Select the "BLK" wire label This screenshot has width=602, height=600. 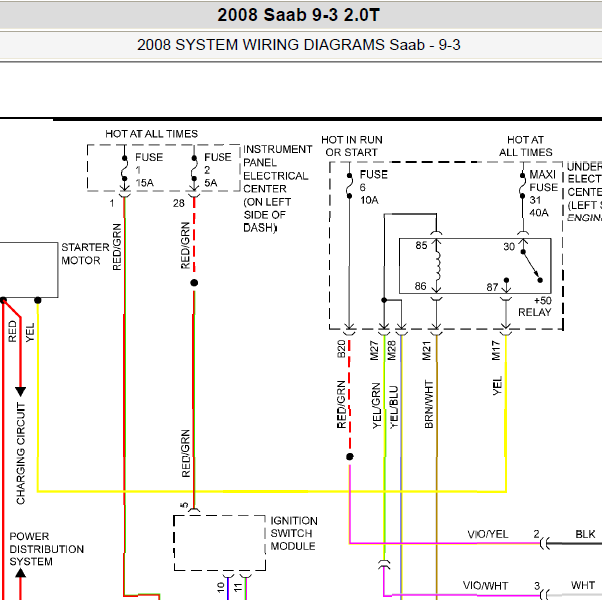pos(585,534)
